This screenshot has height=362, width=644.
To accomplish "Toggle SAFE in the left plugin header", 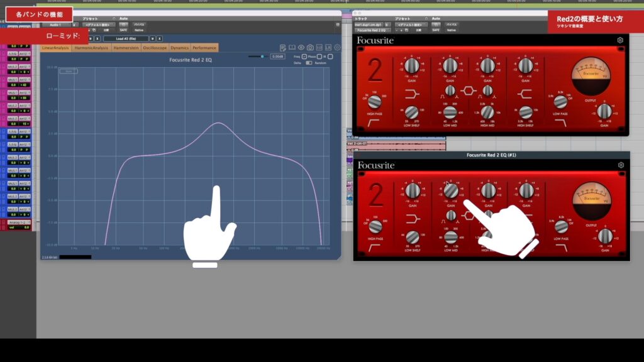I will click(x=123, y=30).
